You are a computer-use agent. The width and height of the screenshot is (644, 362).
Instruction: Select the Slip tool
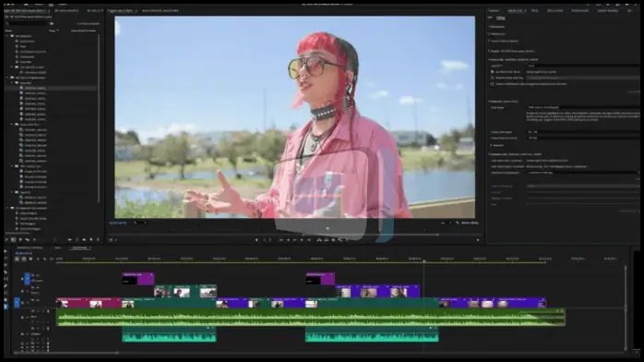[x=6, y=279]
